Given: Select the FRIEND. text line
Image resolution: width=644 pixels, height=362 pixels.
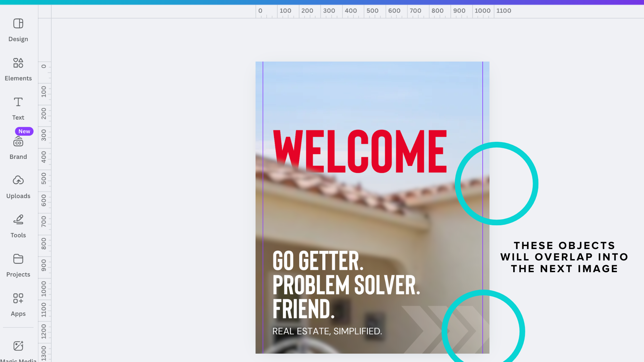Looking at the screenshot, I should click(304, 309).
